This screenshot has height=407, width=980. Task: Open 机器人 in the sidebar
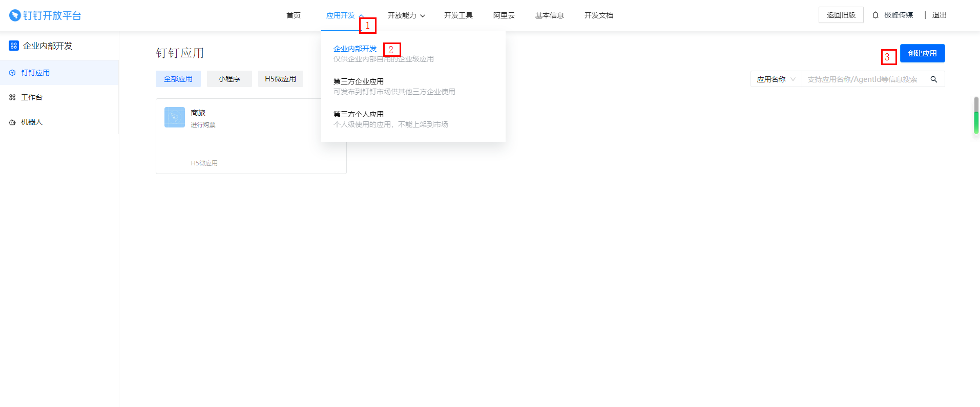point(59,122)
